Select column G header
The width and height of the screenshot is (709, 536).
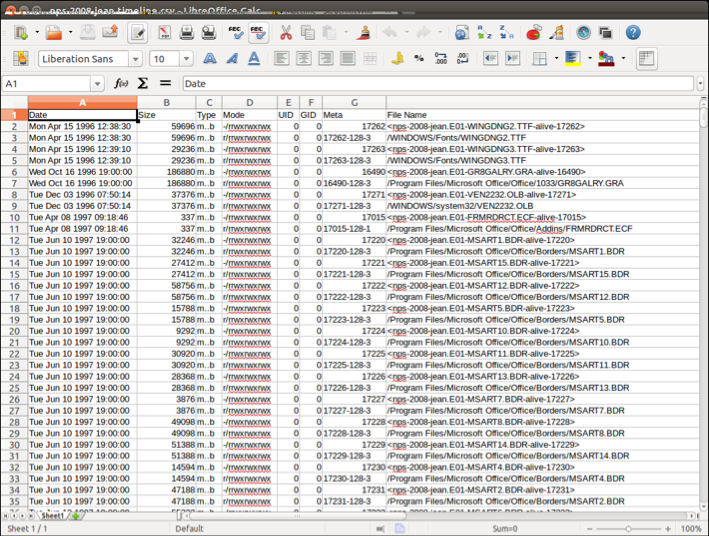(x=353, y=102)
